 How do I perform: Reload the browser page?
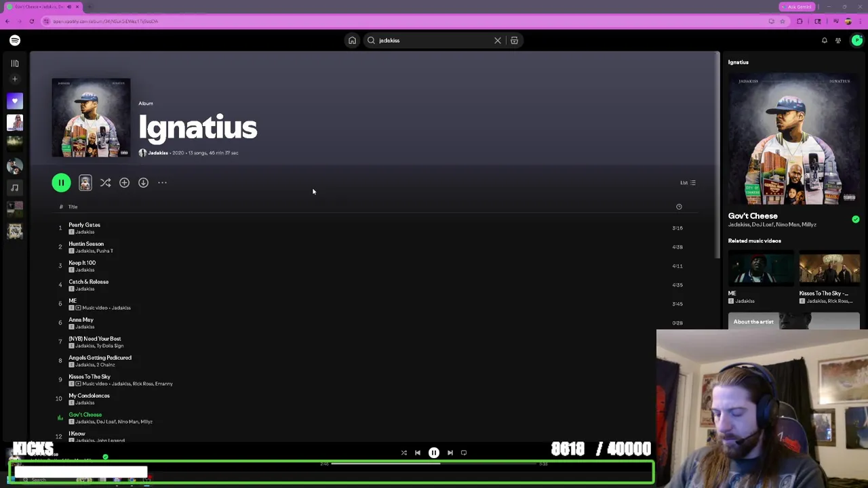[x=31, y=22]
